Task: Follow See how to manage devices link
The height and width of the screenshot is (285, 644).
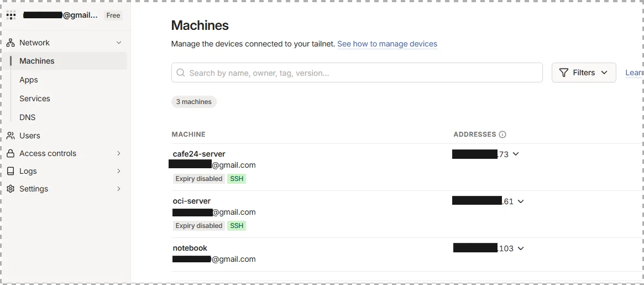Action: click(x=387, y=44)
